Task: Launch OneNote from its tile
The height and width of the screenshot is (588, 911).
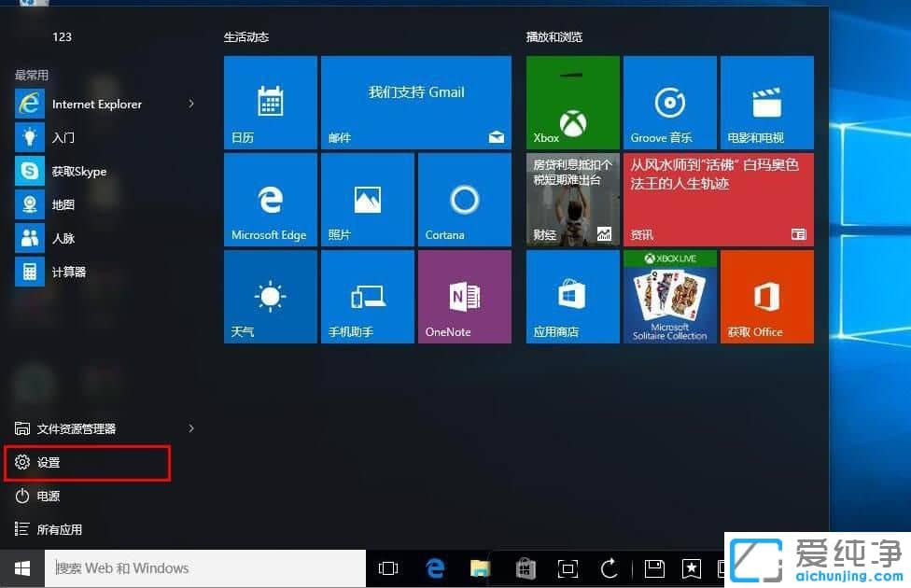Action: (x=464, y=297)
